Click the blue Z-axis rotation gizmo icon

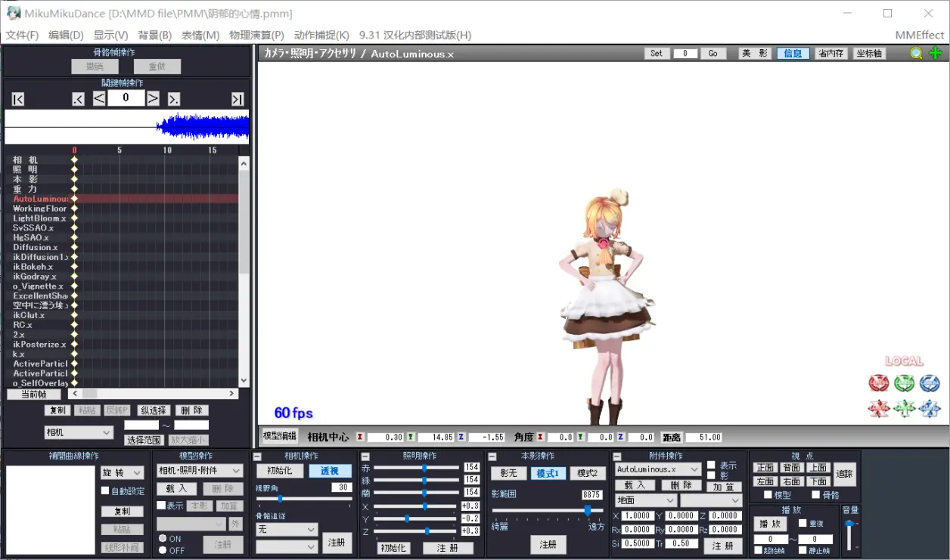[x=930, y=383]
